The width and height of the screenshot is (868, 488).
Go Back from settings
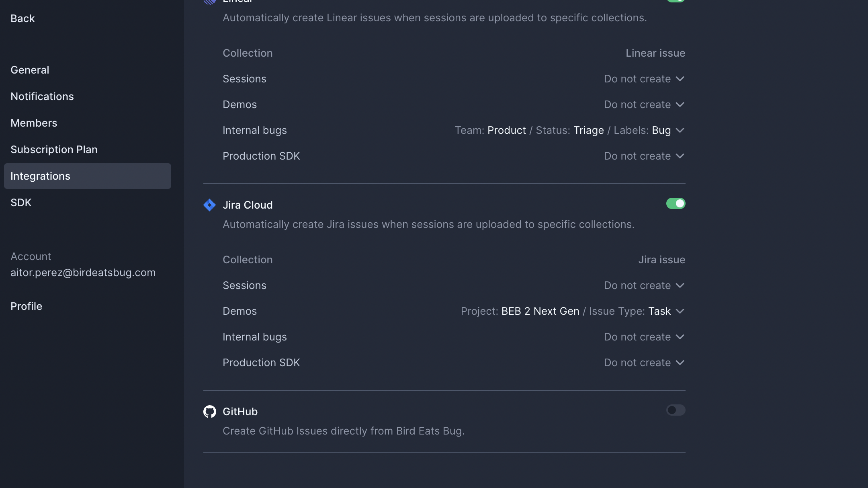pos(23,18)
